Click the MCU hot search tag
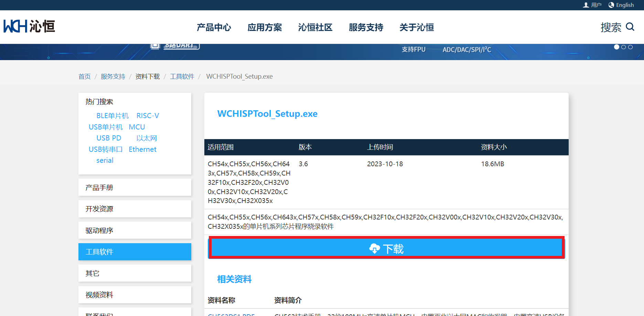This screenshot has width=644, height=316. click(x=137, y=127)
